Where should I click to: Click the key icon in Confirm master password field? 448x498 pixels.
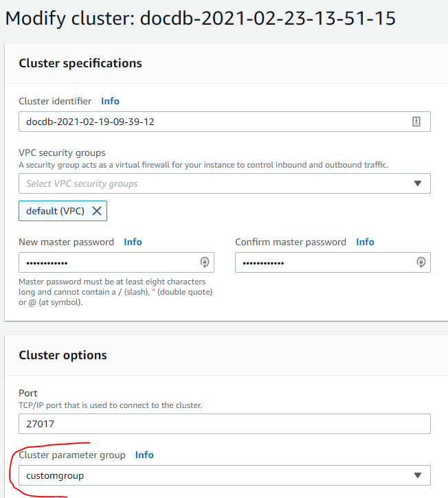[421, 262]
